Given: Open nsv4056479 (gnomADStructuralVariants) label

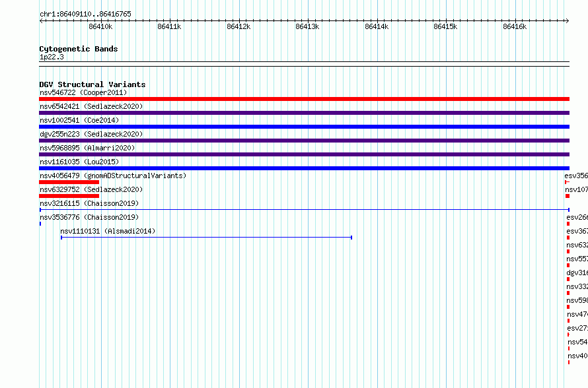Looking at the screenshot, I should click(x=113, y=176).
